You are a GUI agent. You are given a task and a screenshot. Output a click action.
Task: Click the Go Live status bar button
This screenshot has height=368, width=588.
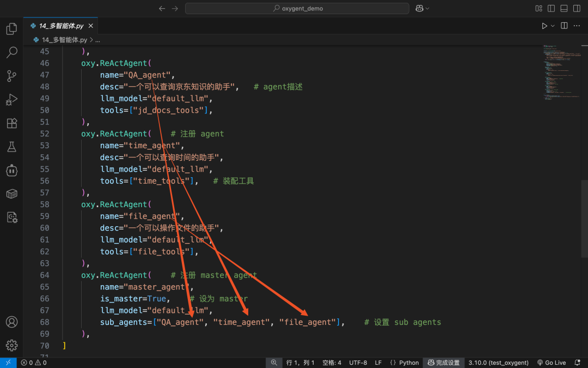[551, 363]
